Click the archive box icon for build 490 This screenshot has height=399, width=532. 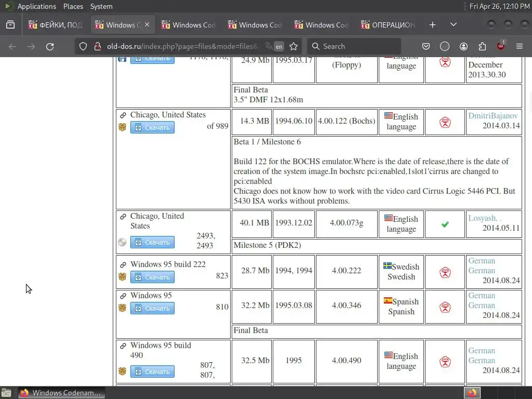tap(122, 371)
